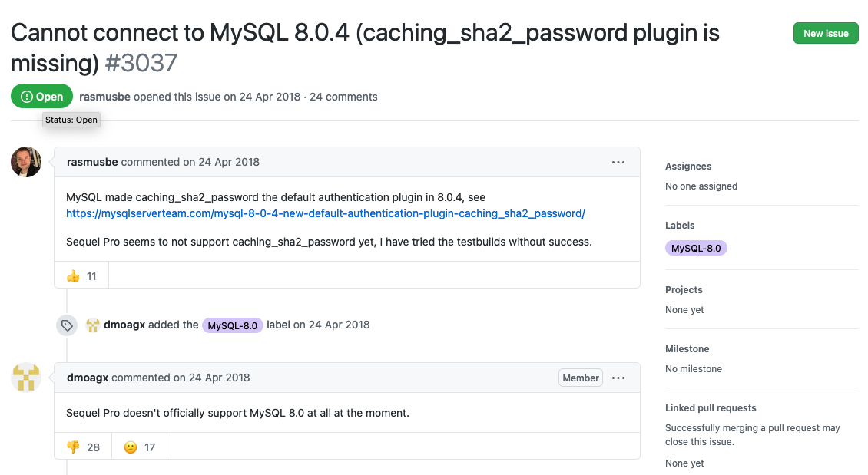This screenshot has width=868, height=475.
Task: Click the thumbs up reaction with 11
Action: coord(82,276)
